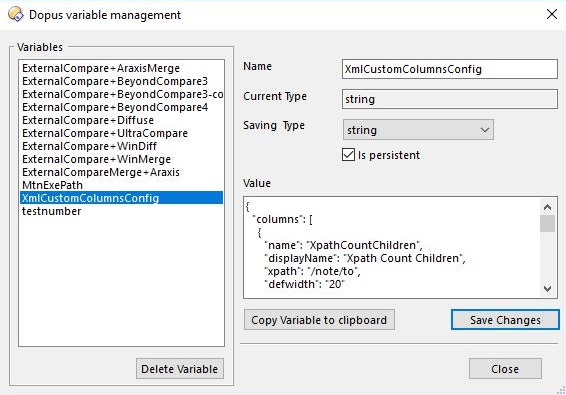The width and height of the screenshot is (566, 395).
Task: Close the Dopus variable management window
Action: pyautogui.click(x=552, y=14)
